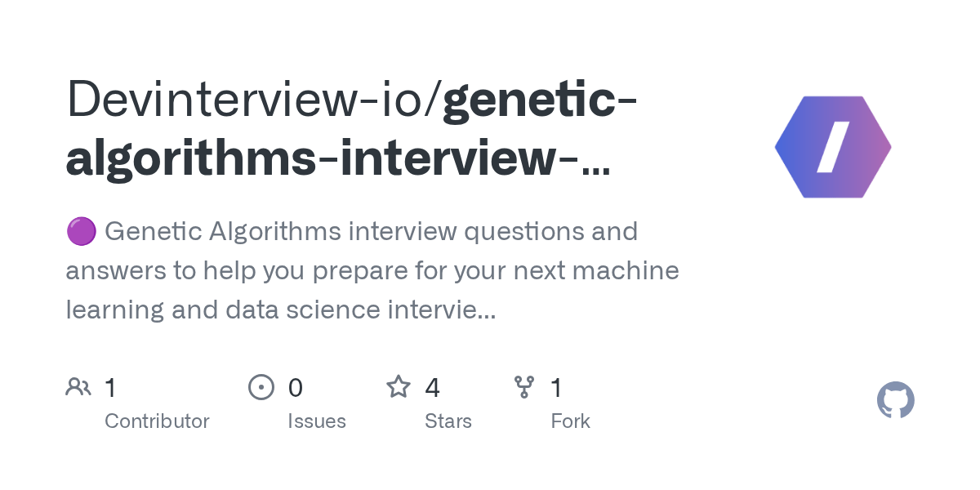Click the star icon

399,386
